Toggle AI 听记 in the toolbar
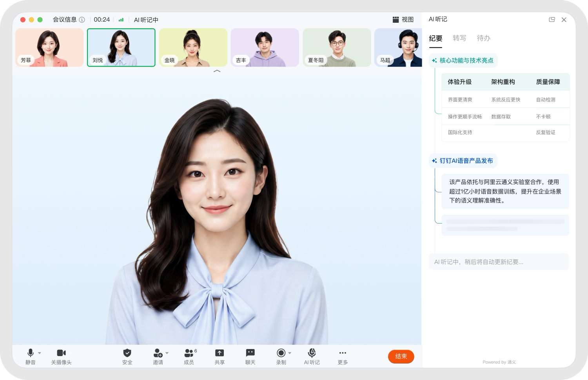 312,356
